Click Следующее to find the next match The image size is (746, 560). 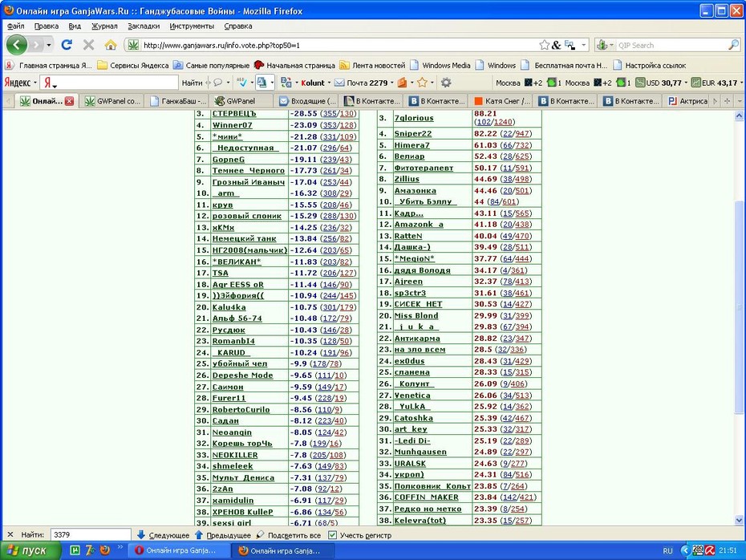(163, 535)
